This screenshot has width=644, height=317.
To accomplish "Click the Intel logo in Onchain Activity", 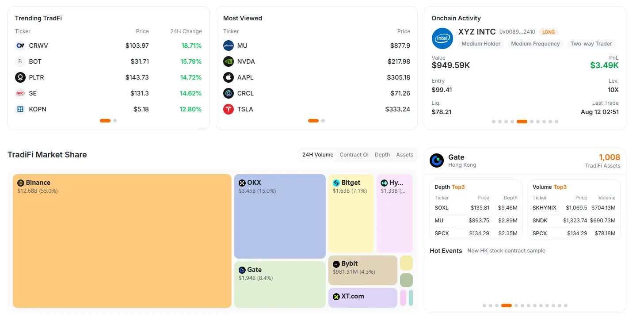I will (x=442, y=38).
